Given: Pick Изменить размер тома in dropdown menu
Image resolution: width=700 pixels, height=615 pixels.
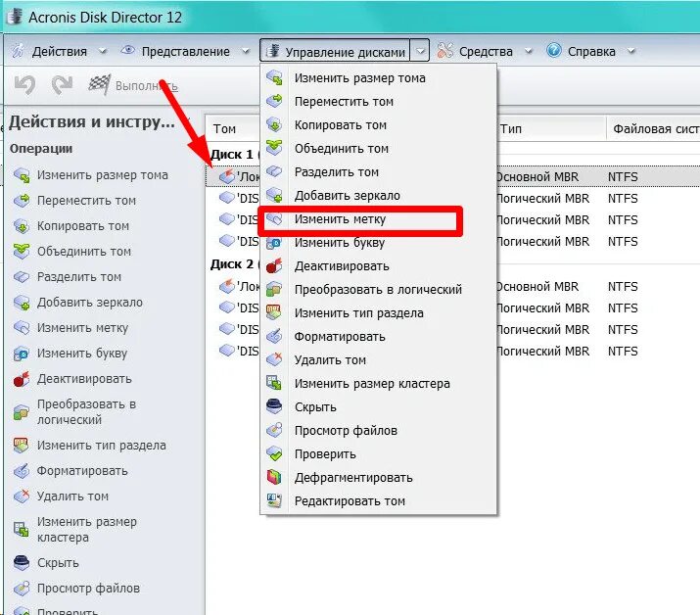Looking at the screenshot, I should 378,78.
